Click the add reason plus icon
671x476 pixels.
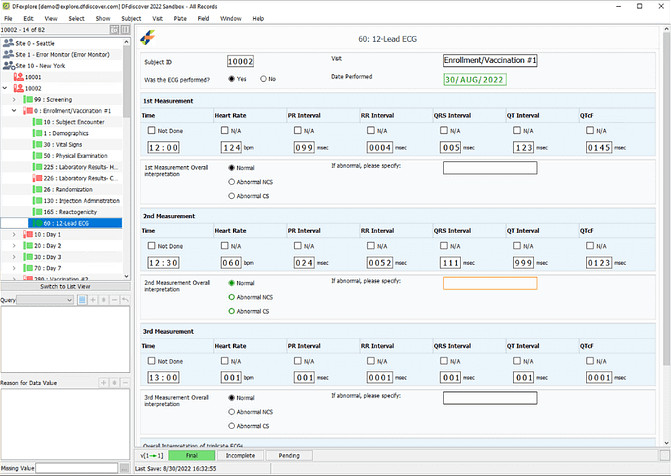pos(103,383)
